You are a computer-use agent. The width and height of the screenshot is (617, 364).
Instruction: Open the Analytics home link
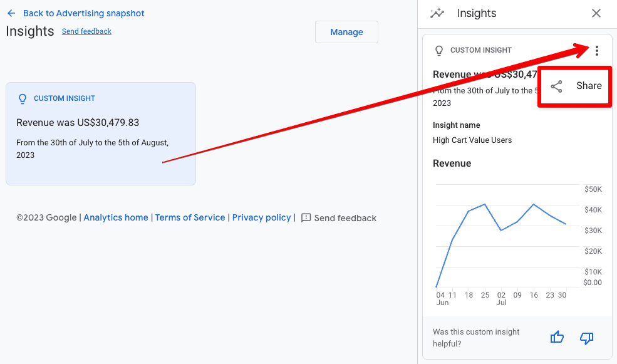[116, 217]
